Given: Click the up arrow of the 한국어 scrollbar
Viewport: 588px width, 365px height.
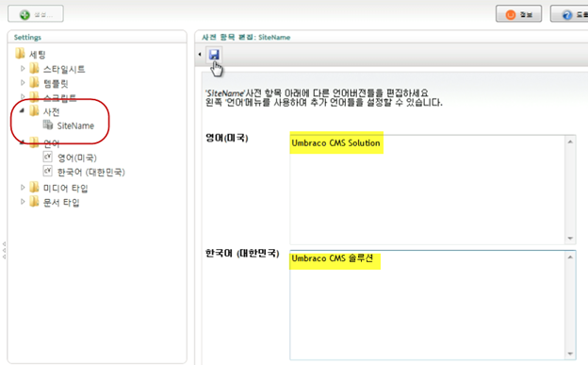Looking at the screenshot, I should [x=570, y=257].
